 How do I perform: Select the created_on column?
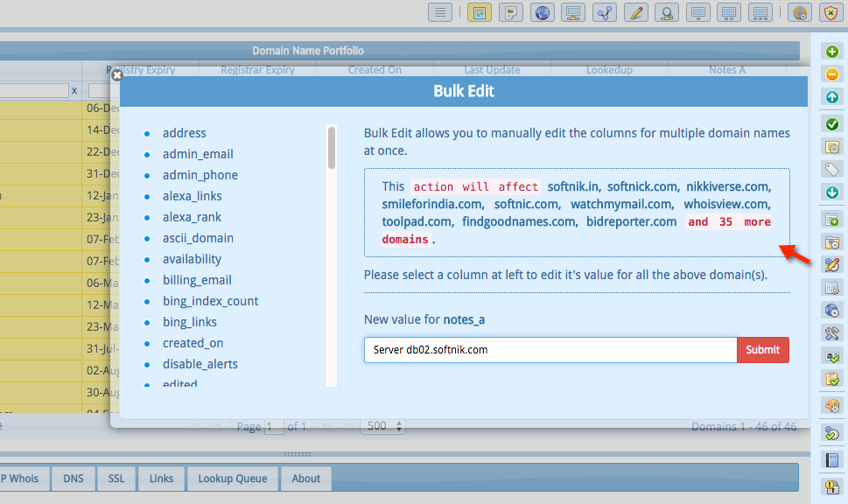tap(193, 343)
